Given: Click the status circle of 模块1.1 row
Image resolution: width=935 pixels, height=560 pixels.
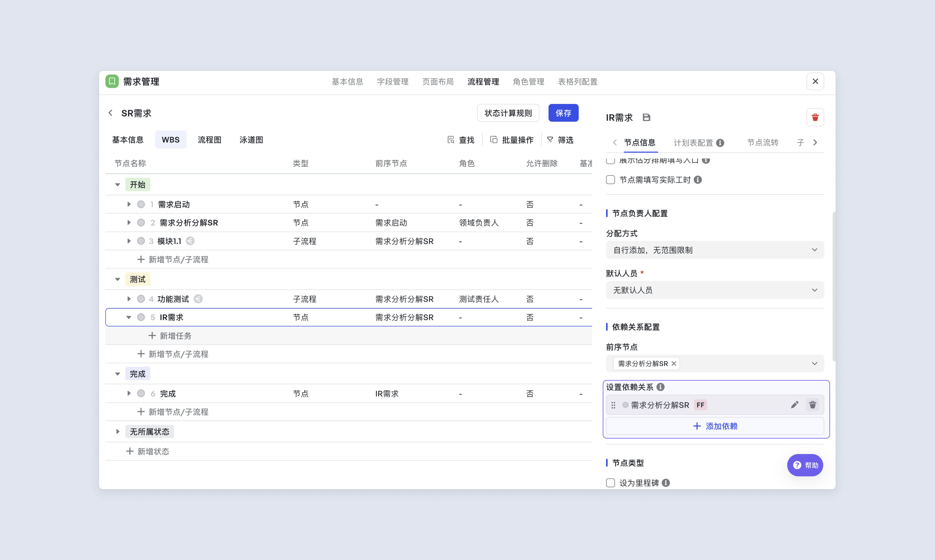Looking at the screenshot, I should (141, 241).
